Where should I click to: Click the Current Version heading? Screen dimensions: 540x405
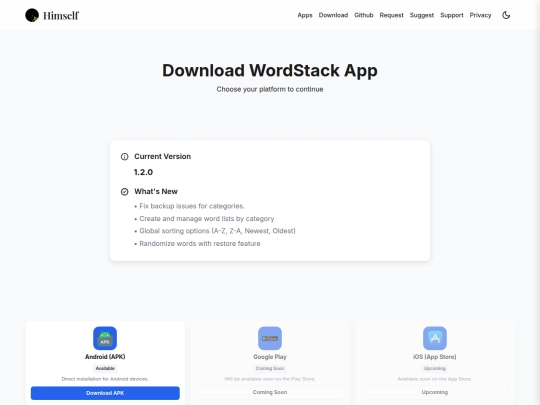click(163, 156)
